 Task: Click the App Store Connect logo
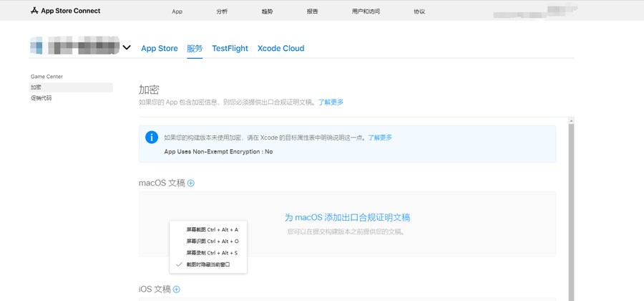pyautogui.click(x=66, y=11)
